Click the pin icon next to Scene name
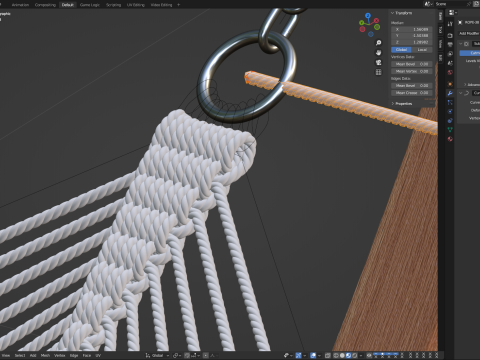The width and height of the screenshot is (480, 360). click(469, 4)
